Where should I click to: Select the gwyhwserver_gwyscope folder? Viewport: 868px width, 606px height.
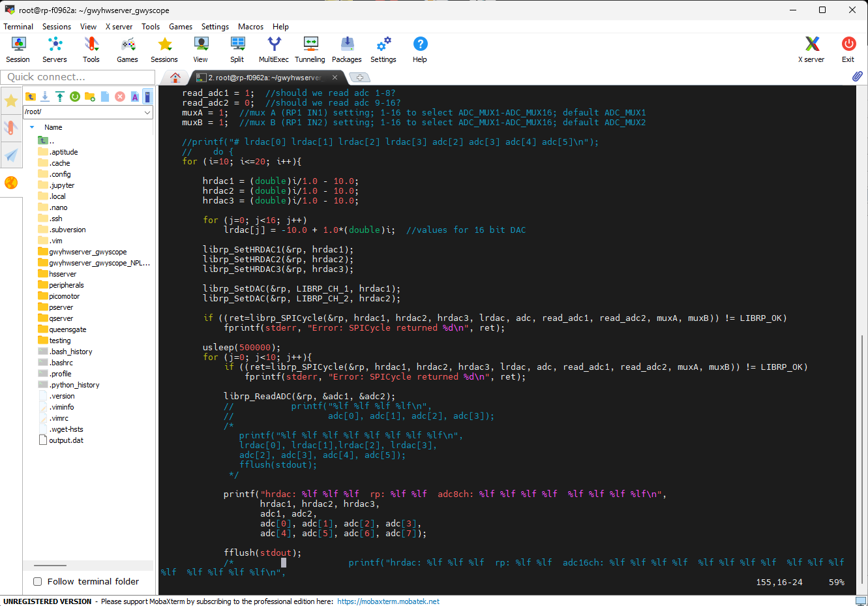click(87, 252)
